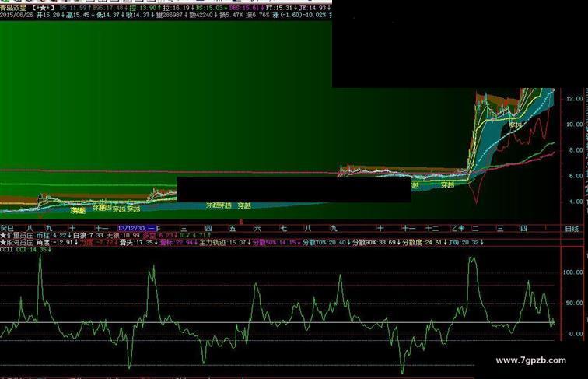Click the change 涨(-1.60)-10.02%
The image size is (588, 379).
[x=299, y=15]
